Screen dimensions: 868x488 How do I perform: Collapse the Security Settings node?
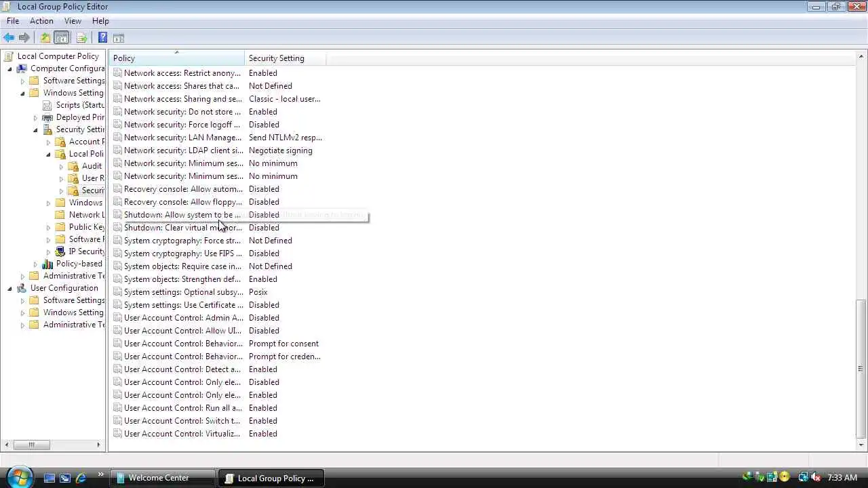coord(35,129)
